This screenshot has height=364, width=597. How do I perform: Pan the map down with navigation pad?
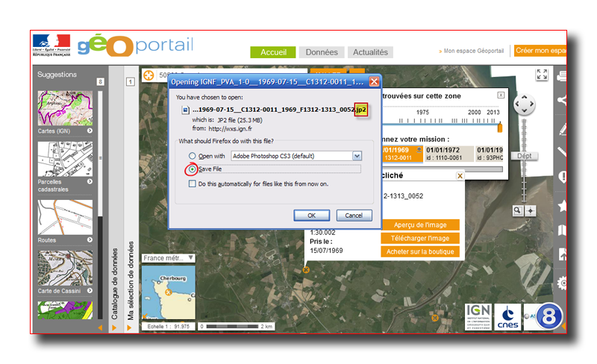pos(525,111)
